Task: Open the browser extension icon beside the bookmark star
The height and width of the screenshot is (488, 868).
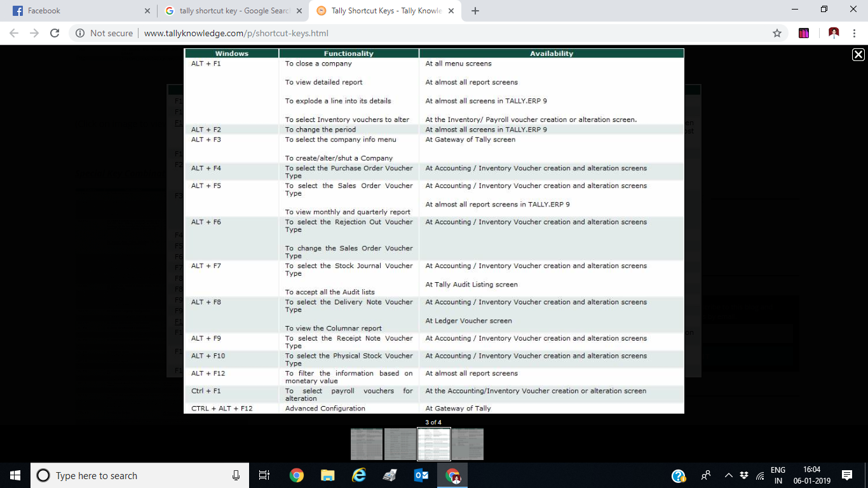Action: point(804,33)
